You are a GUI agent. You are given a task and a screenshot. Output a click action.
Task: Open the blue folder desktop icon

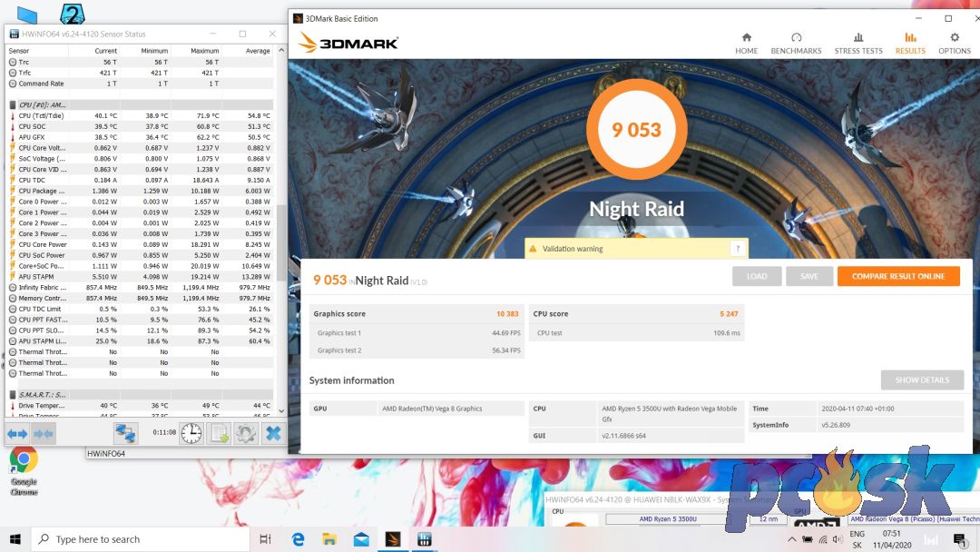point(27,14)
